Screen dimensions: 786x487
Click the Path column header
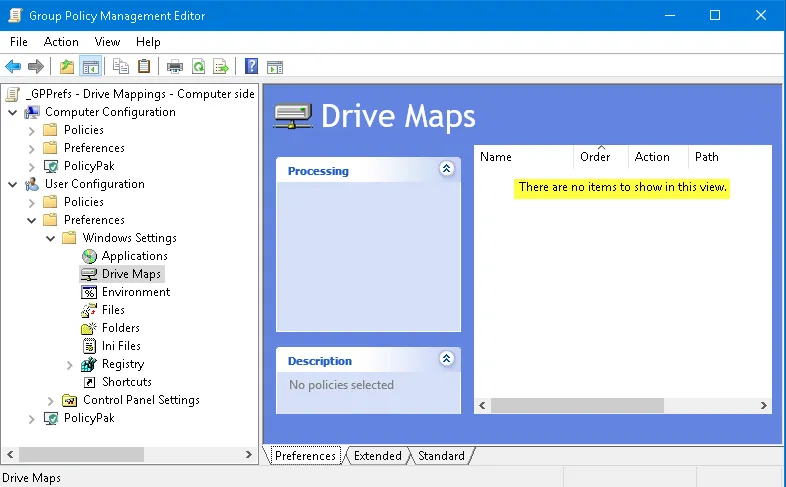point(707,157)
